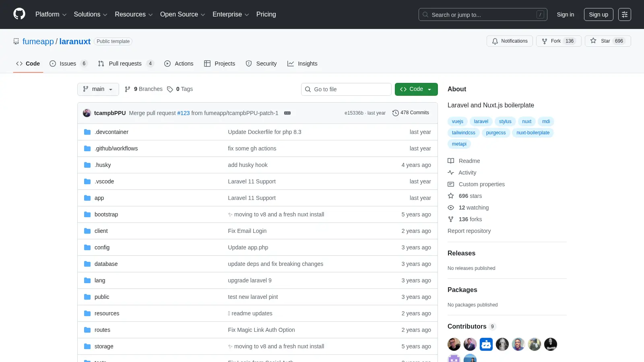Select the Code tab

pos(28,64)
